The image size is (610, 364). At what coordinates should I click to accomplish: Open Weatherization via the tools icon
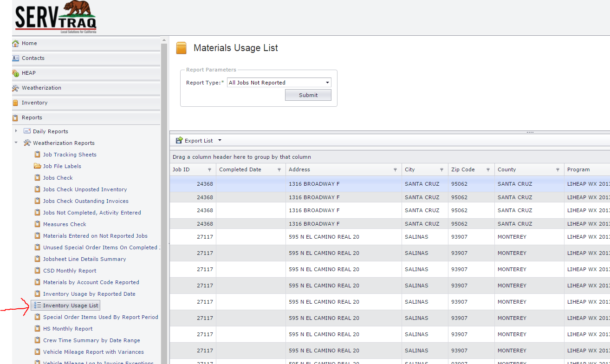pos(16,87)
